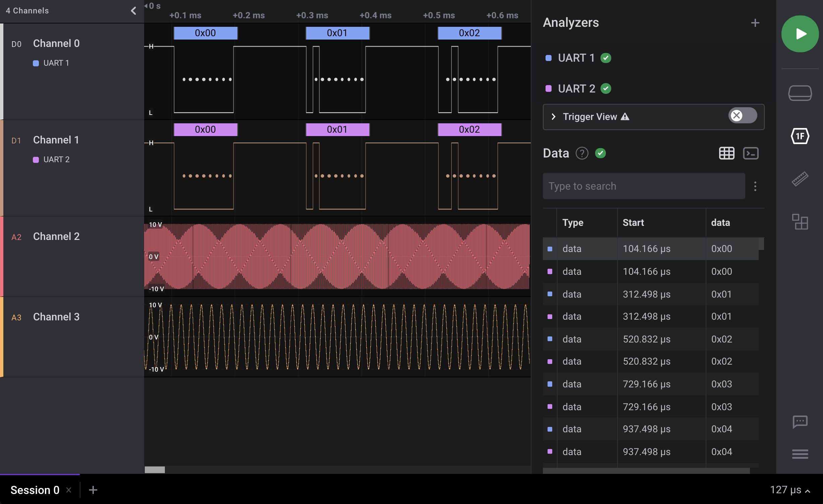
Task: Click the green checkmark beside UART 2
Action: [x=605, y=88]
